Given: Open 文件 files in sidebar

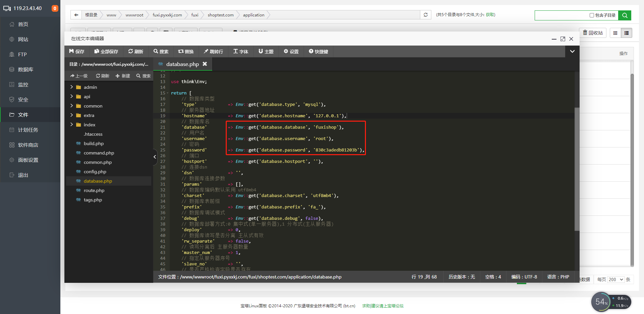Looking at the screenshot, I should pos(30,115).
